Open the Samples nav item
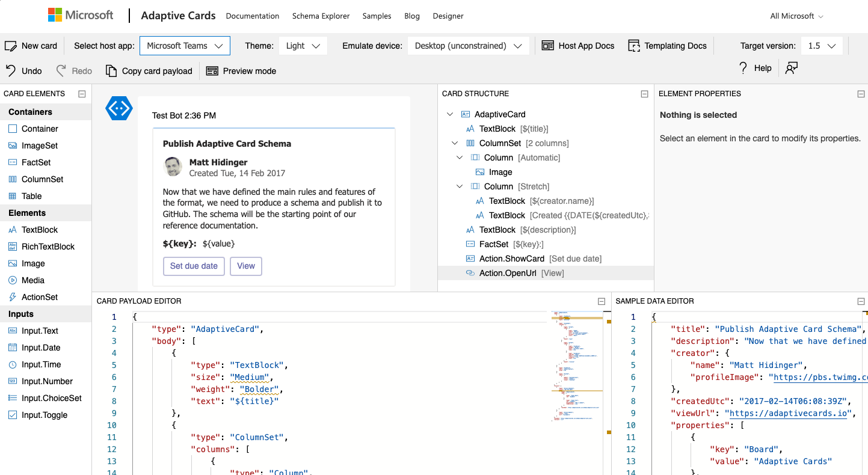The height and width of the screenshot is (475, 868). (377, 16)
